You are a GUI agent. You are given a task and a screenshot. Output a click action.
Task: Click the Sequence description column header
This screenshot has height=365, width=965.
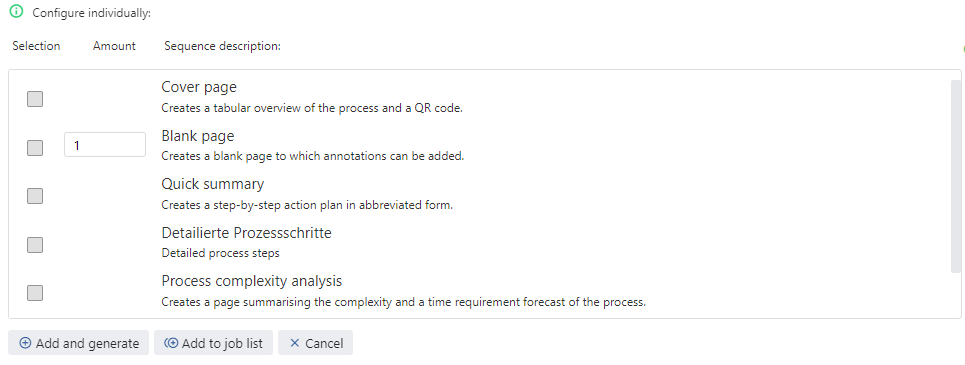[222, 46]
